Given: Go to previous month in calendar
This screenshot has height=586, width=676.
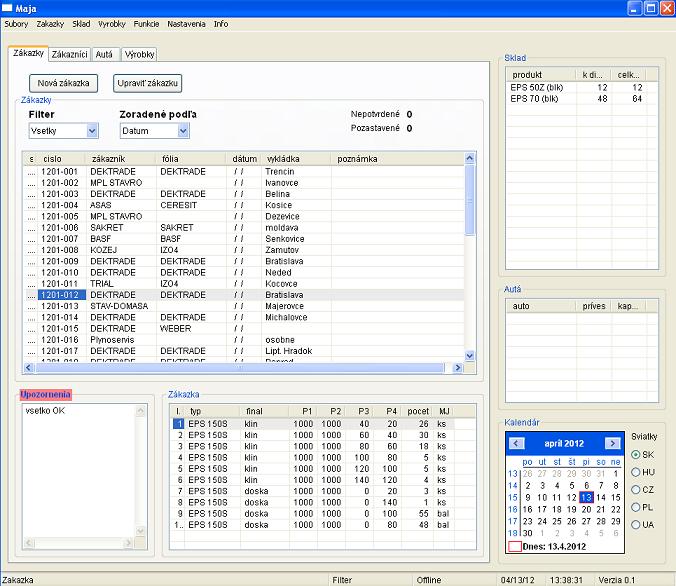Looking at the screenshot, I should tap(516, 443).
